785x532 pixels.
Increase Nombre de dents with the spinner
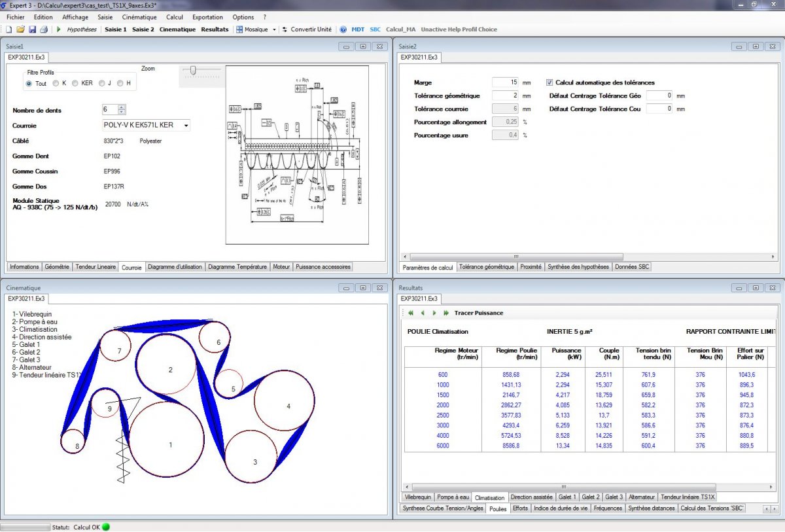(x=122, y=107)
